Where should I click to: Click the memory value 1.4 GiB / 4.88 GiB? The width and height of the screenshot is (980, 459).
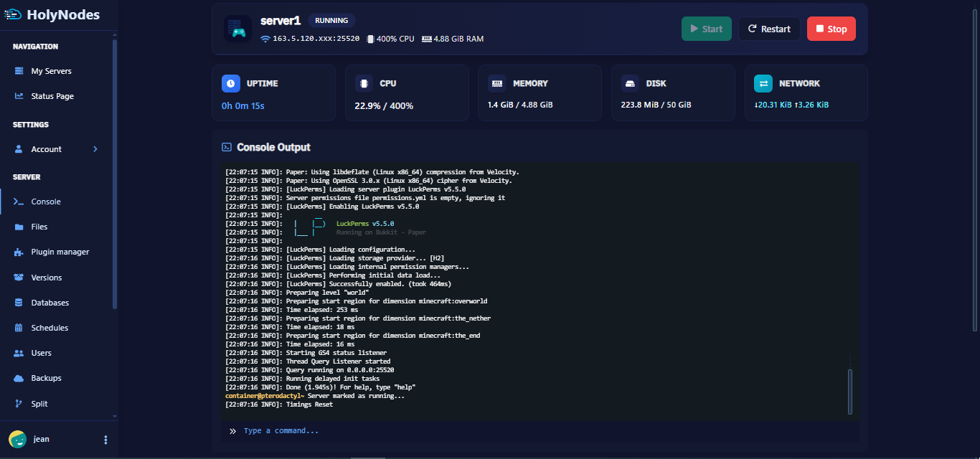click(x=520, y=105)
